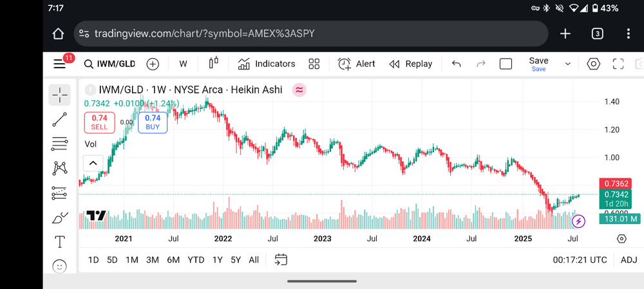Screen dimensions: 644x289
Task: Select the Text annotation tool
Action: (60, 242)
